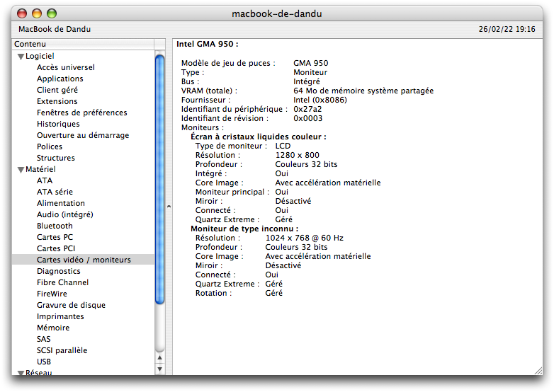Viewport: 554px width, 392px height.
Task: Select SAS in the sidebar
Action: 44,339
